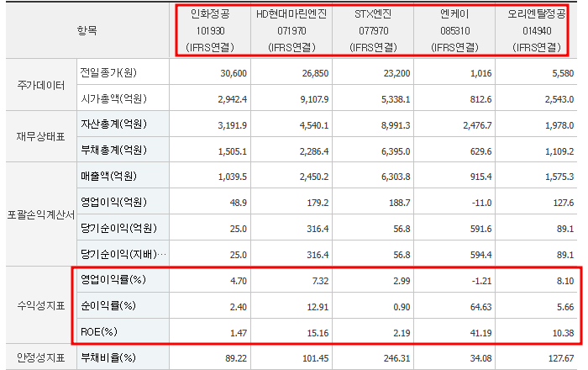Click the 인화정공 101930 column header
The image size is (588, 370).
pos(210,30)
